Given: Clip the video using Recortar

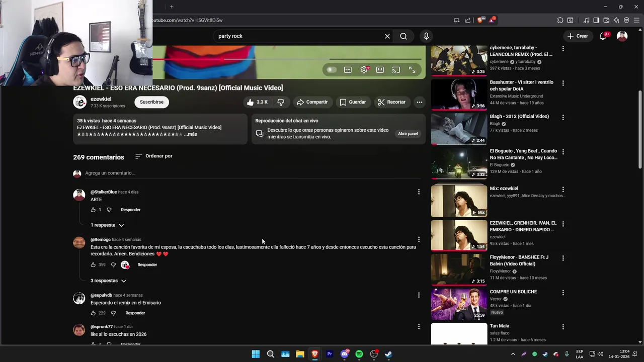Looking at the screenshot, I should [392, 102].
